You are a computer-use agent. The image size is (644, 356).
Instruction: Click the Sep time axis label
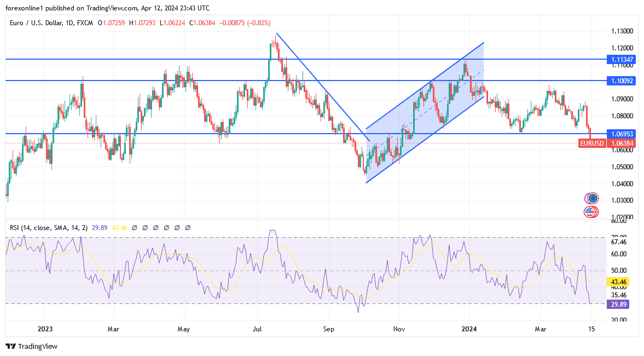[x=329, y=329]
